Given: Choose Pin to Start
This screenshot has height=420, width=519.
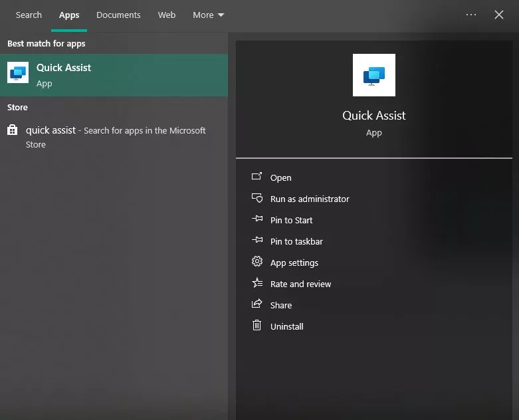Looking at the screenshot, I should [x=291, y=220].
